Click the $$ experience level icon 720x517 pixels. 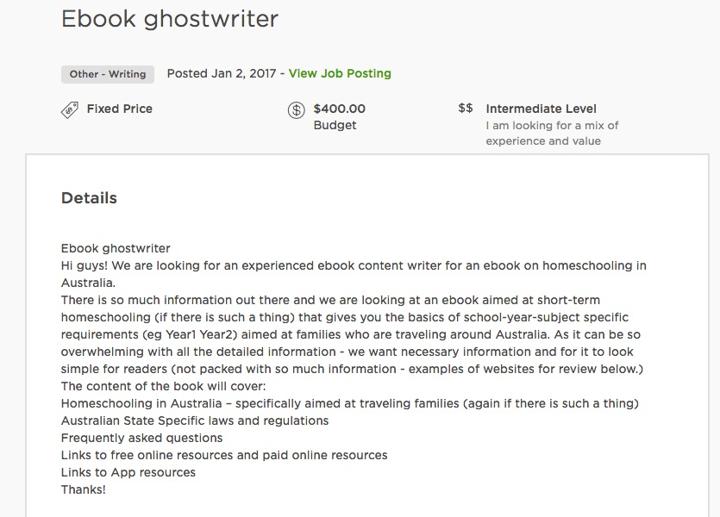pos(465,108)
